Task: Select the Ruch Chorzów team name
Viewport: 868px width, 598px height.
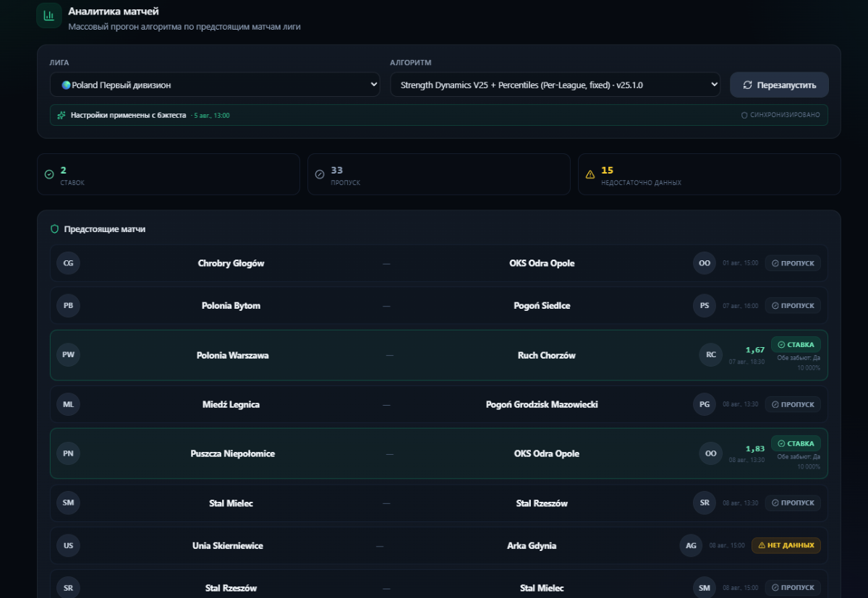Action: [547, 355]
